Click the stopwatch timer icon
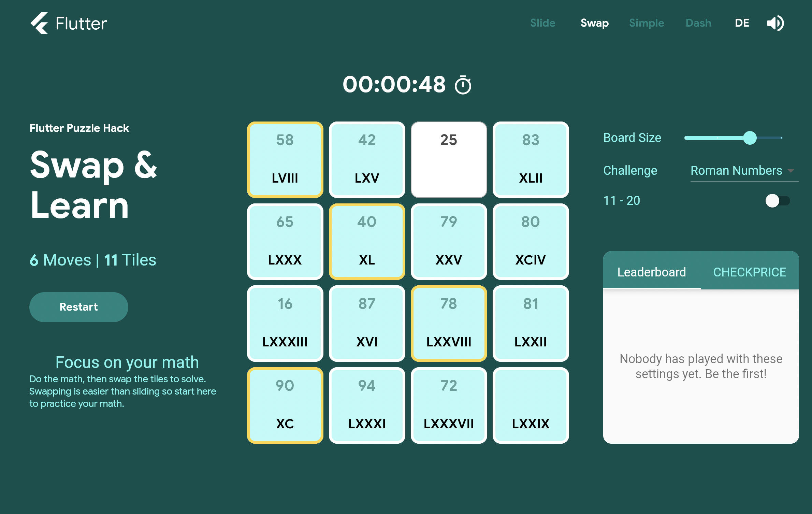This screenshot has width=812, height=514. (463, 85)
